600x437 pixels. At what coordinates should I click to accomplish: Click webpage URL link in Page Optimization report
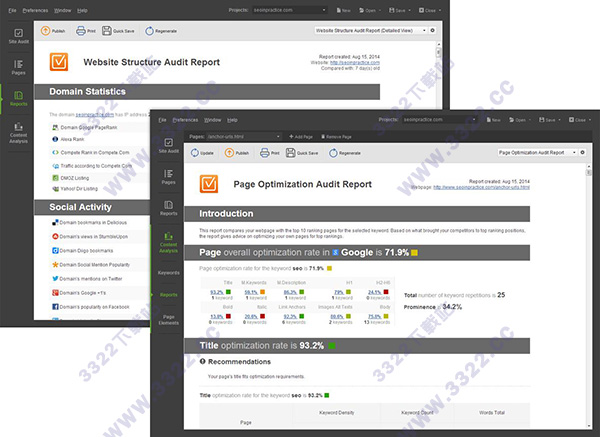[x=481, y=187]
